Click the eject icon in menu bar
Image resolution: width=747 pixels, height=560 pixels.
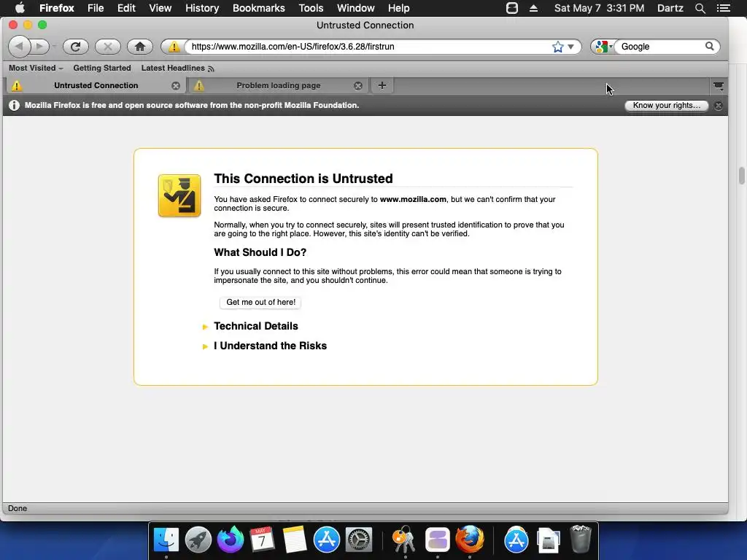[x=533, y=8]
